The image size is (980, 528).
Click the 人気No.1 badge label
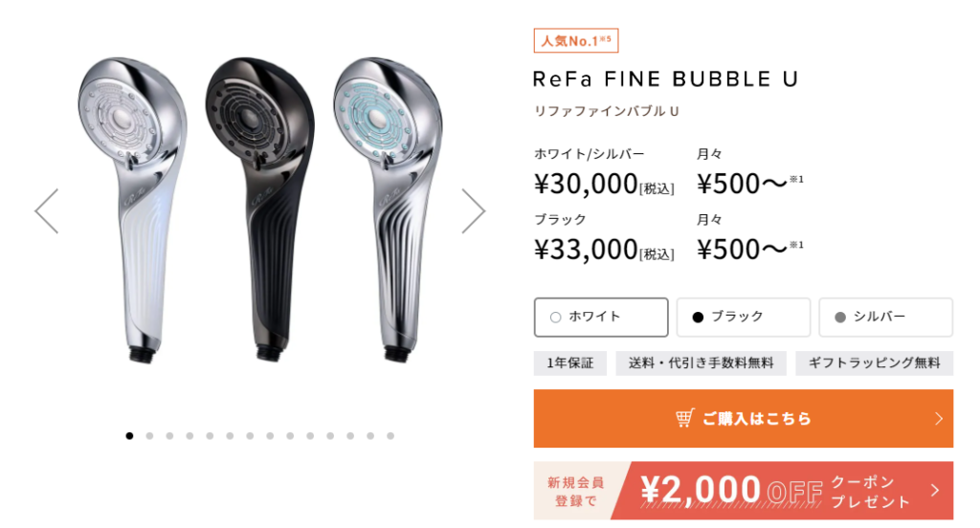coord(575,40)
